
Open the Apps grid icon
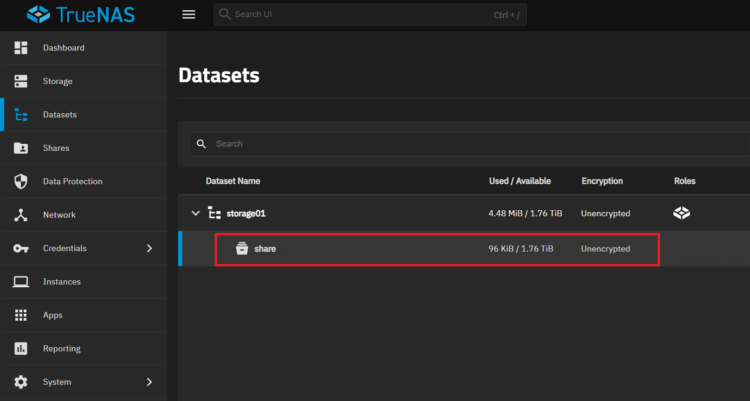pos(21,315)
